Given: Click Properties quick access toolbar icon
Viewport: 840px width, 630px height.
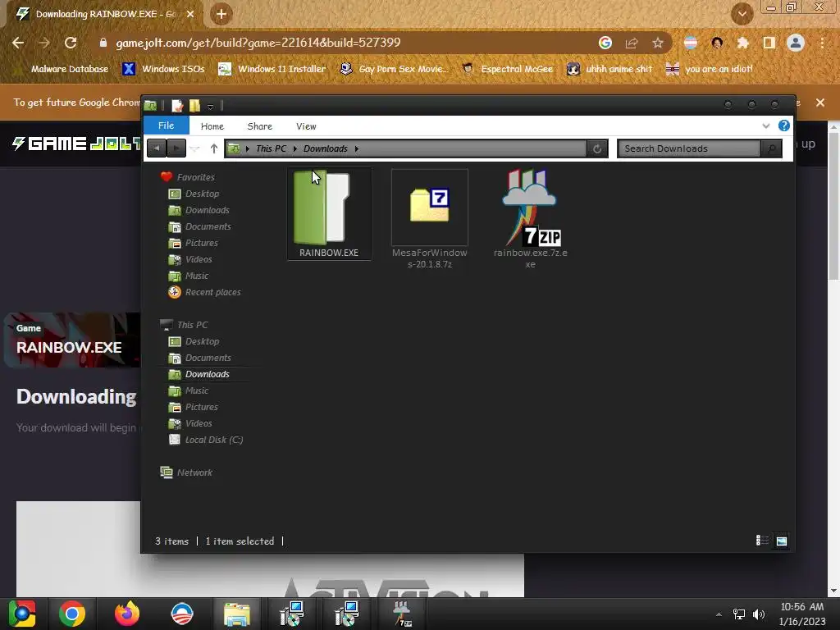Looking at the screenshot, I should point(177,106).
